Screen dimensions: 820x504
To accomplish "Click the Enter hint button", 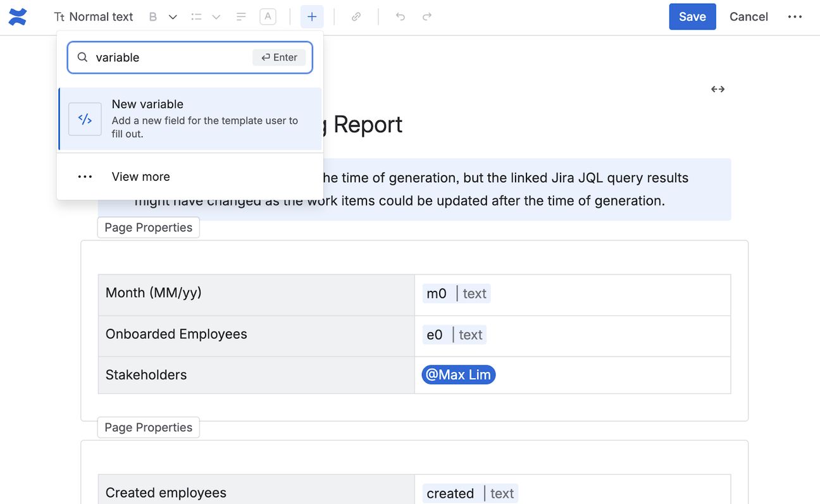I will pos(279,58).
